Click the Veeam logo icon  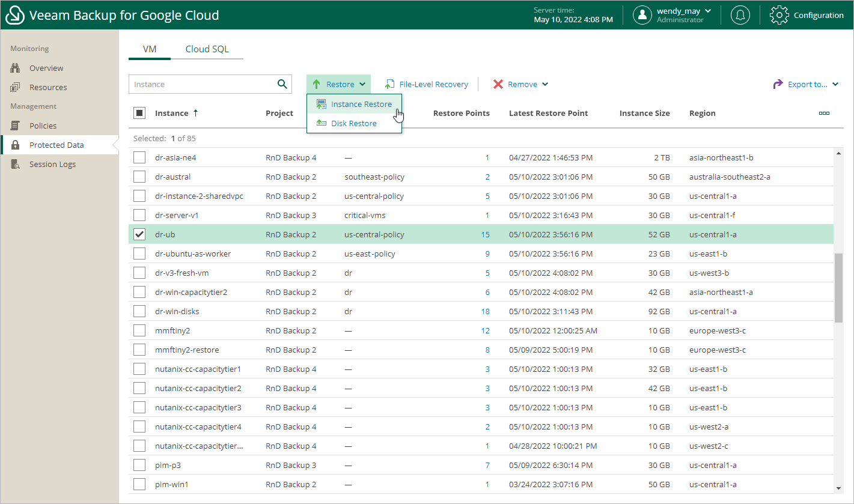click(x=15, y=15)
